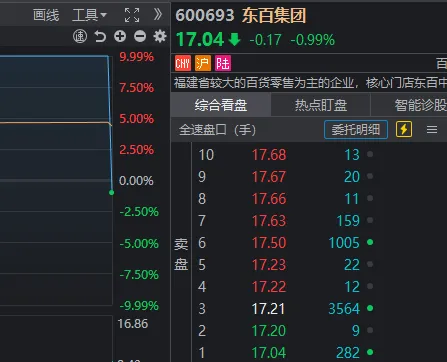The height and width of the screenshot is (362, 447).
Task: Click -9.99% lower axis label
Action: point(139,306)
